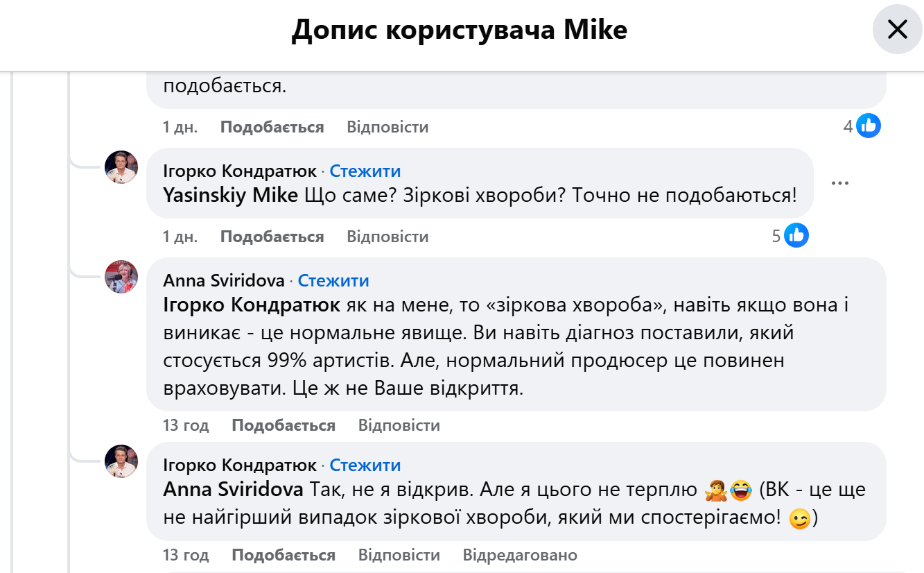Viewport: 924px width, 573px height.
Task: Like Anna Sviridova's comment
Action: [283, 425]
